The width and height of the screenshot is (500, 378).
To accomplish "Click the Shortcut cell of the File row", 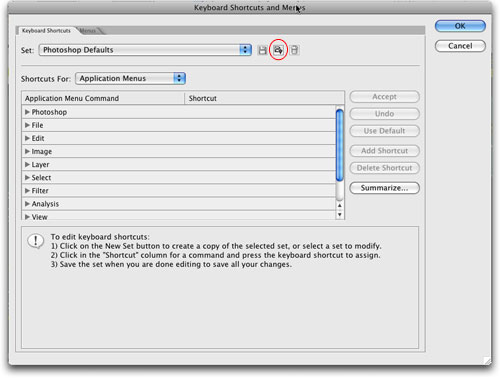I will tap(260, 125).
